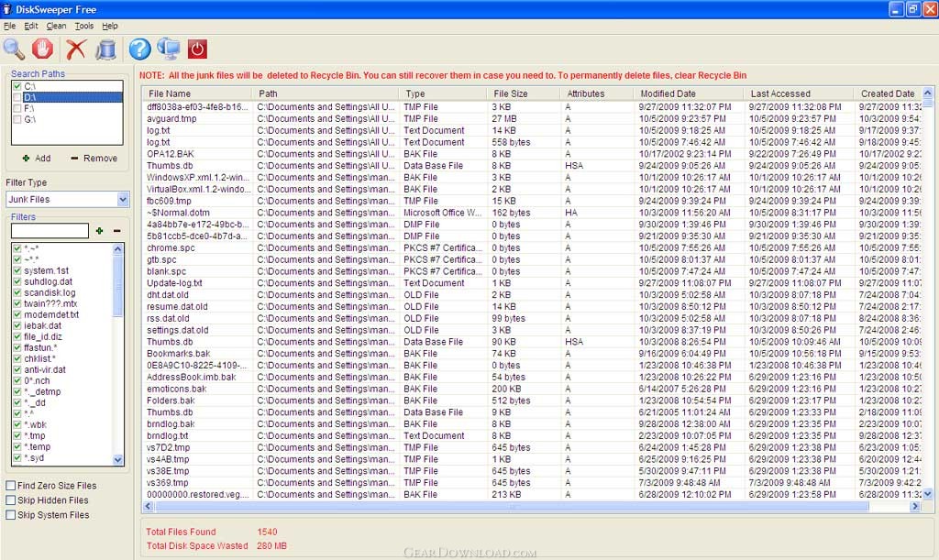
Task: Select the settings.dat.old file row
Action: [x=533, y=330]
